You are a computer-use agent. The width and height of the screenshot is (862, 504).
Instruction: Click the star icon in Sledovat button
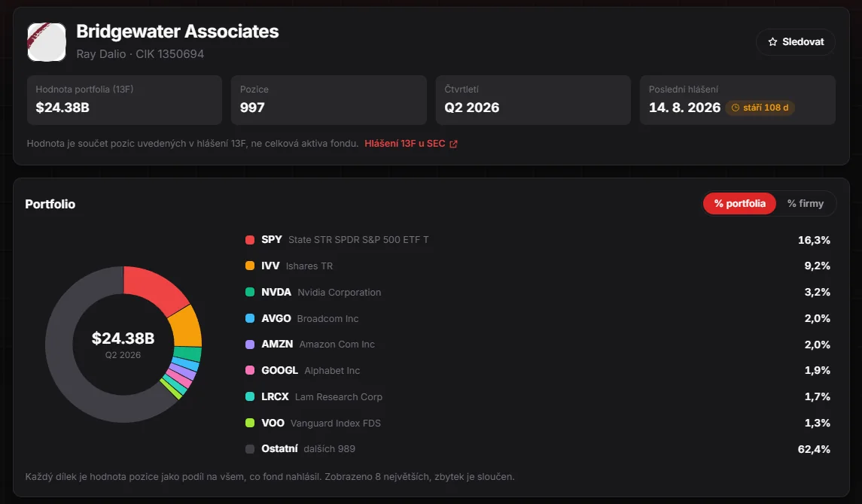pyautogui.click(x=772, y=41)
